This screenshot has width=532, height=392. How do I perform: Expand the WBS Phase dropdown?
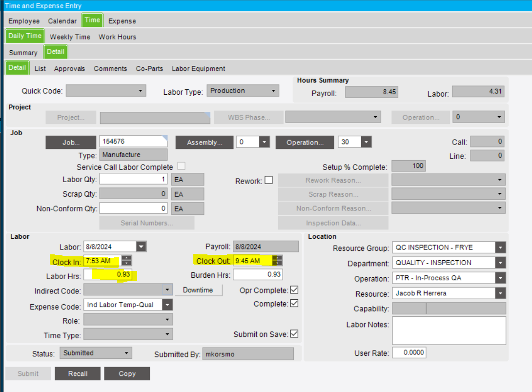pos(375,117)
